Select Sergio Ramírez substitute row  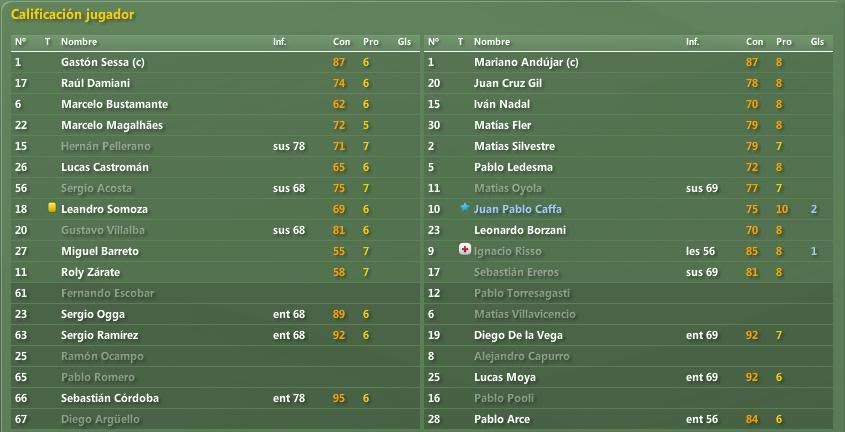point(215,336)
